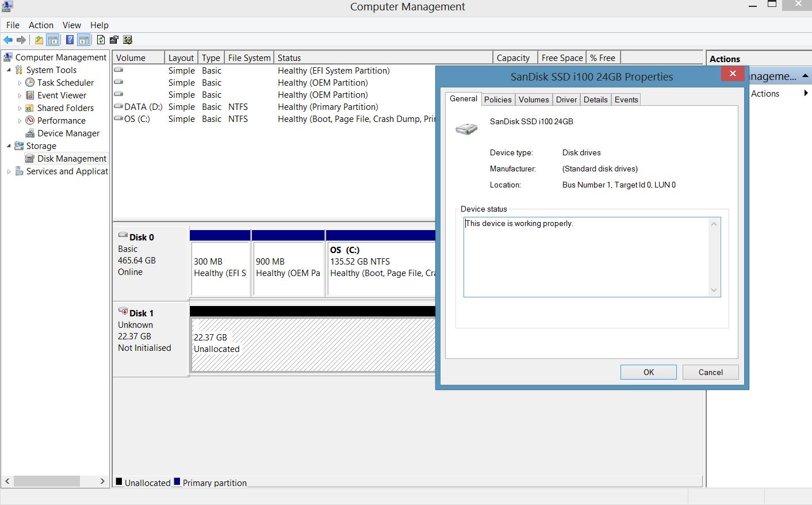This screenshot has height=505, width=812.
Task: Click the Disk 1 not-initialised drive icon
Action: click(x=123, y=311)
